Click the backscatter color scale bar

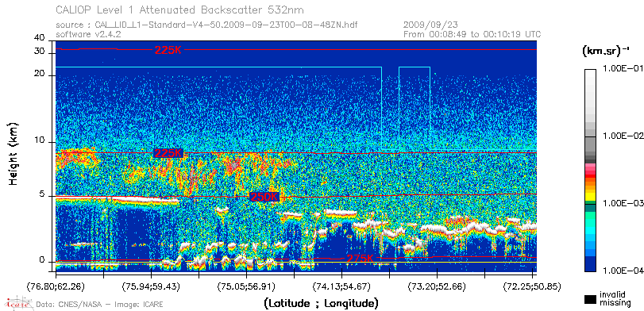tap(591, 171)
